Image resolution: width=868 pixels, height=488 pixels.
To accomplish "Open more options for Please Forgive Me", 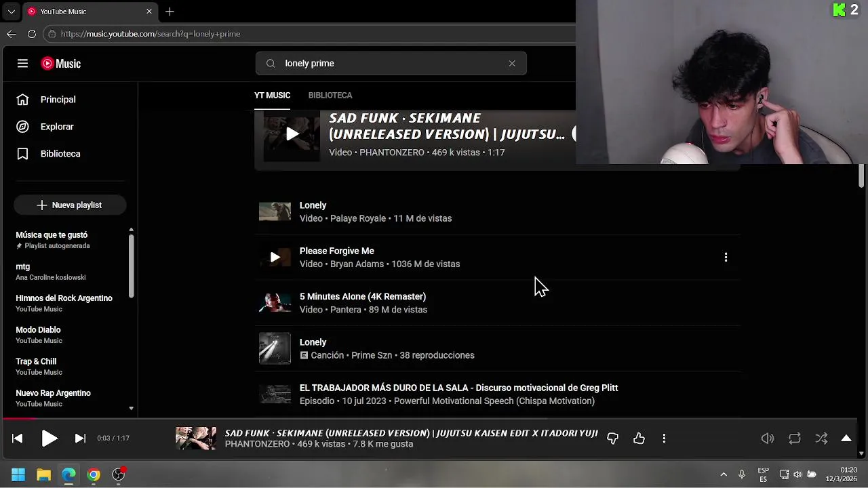I will coord(726,257).
